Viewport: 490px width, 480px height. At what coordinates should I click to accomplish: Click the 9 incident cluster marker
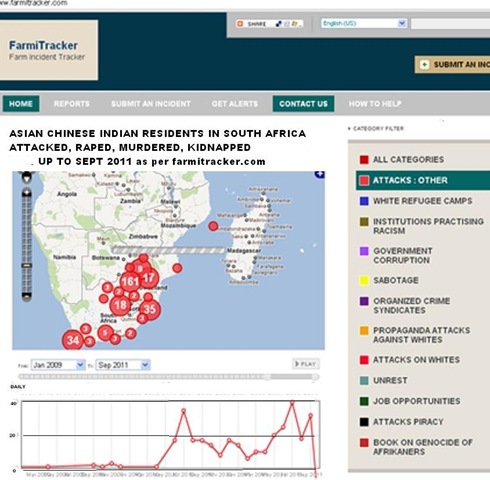tap(140, 268)
